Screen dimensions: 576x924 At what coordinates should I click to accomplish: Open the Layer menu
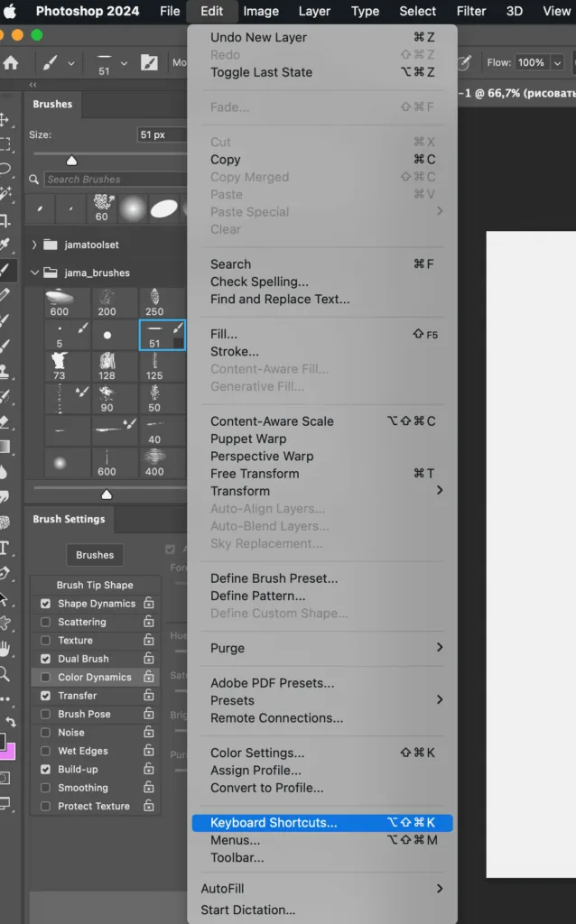[314, 11]
